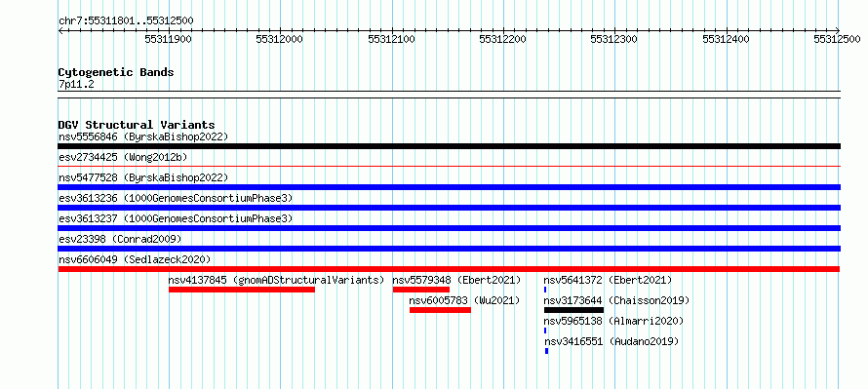868x389 pixels.
Task: Click ruler position 55312200
Action: click(503, 39)
